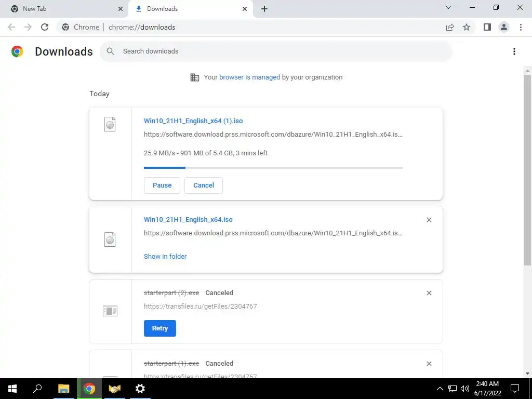Open the Chrome profile avatar
Image resolution: width=532 pixels, height=399 pixels.
tap(504, 27)
